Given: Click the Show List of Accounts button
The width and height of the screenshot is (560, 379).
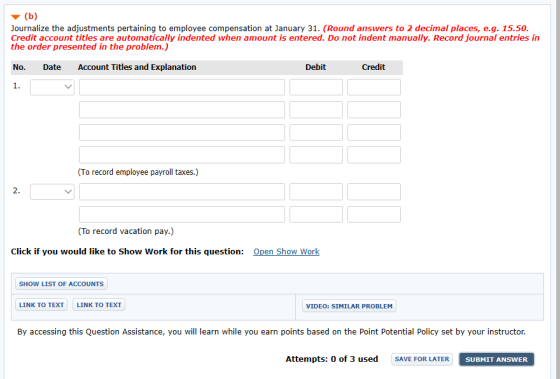Looking at the screenshot, I should tap(61, 284).
